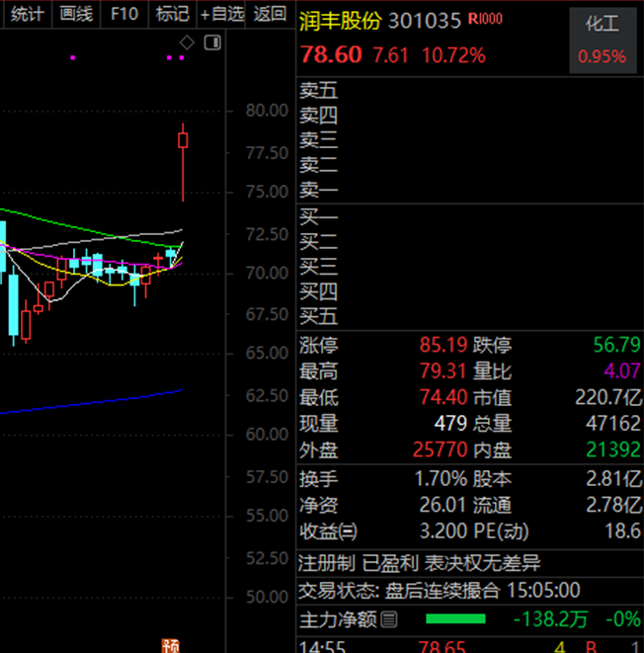Click 股本 value 2.81亿
This screenshot has width=644, height=653.
click(x=614, y=479)
